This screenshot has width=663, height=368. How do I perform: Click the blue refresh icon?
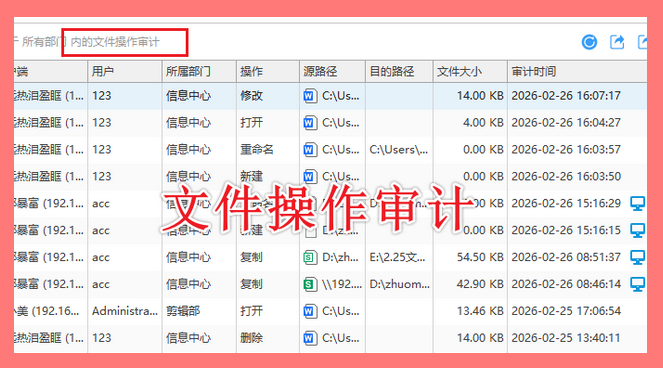[589, 42]
